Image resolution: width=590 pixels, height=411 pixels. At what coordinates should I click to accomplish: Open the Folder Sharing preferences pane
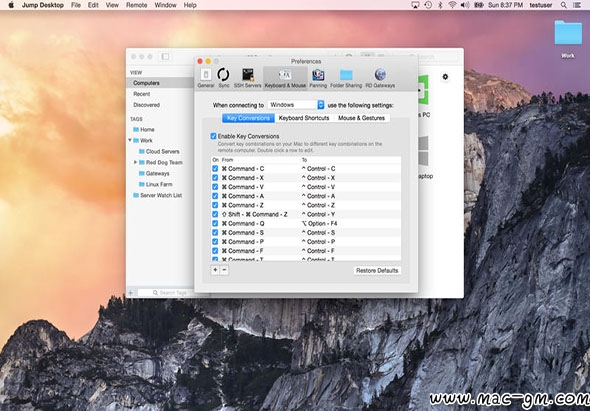[346, 78]
